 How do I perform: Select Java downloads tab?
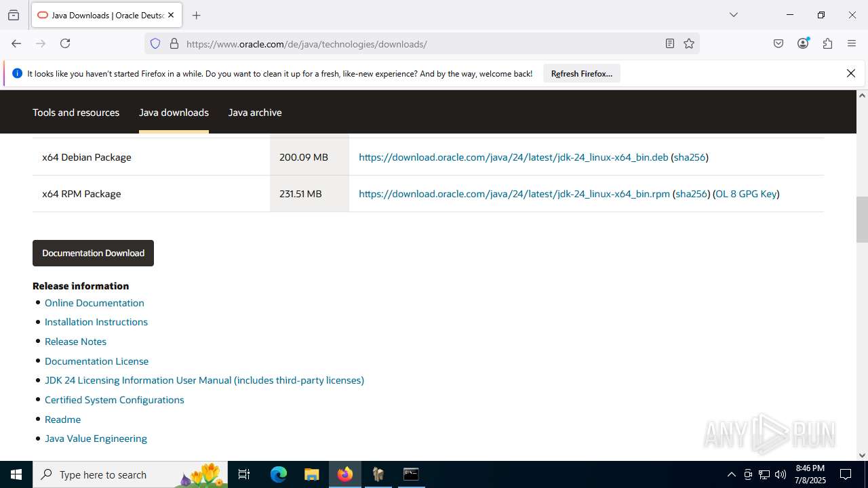tap(174, 113)
